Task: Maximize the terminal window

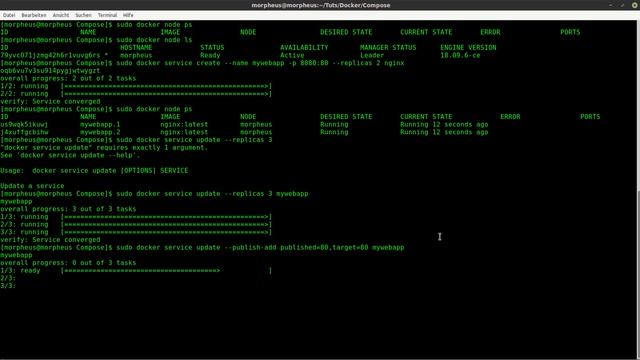Action: point(622,5)
